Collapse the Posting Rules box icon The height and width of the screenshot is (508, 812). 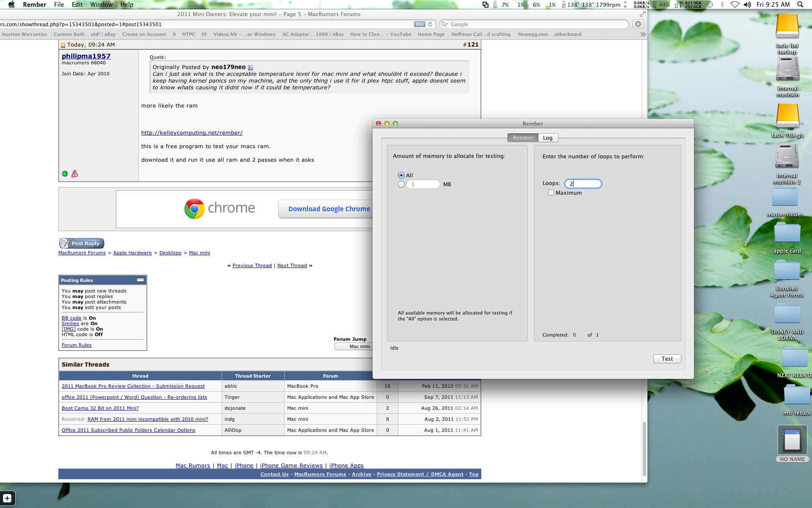point(140,280)
